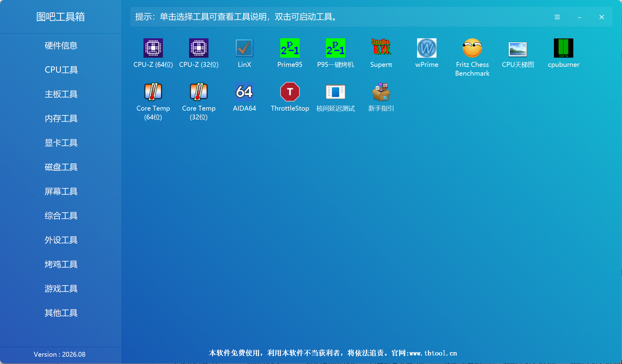Click the Version : 2026.08 label

[60, 354]
